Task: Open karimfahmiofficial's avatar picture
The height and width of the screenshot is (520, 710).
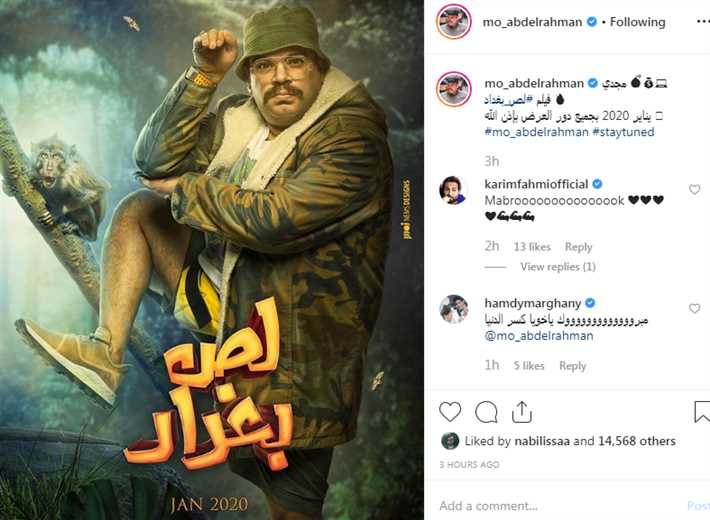Action: [x=453, y=190]
